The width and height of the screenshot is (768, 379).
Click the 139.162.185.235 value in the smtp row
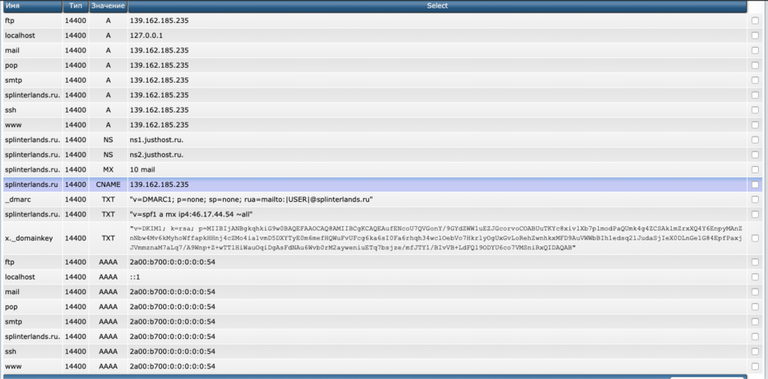point(159,80)
